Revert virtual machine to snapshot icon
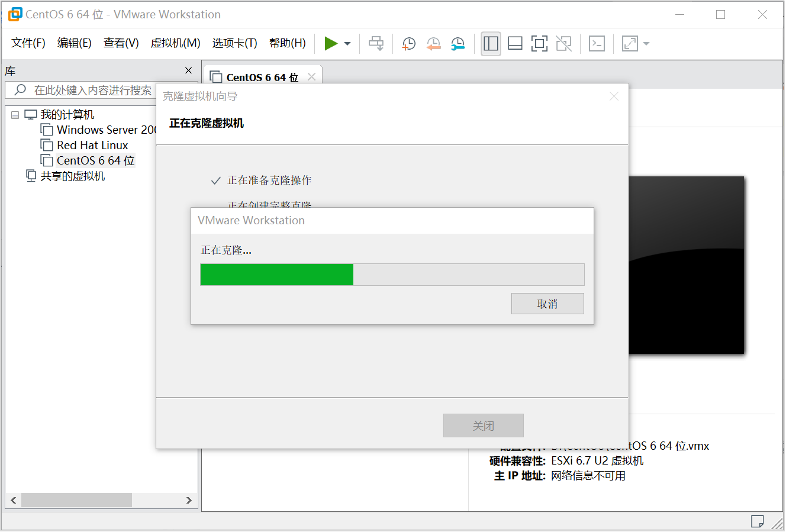This screenshot has height=532, width=786. click(x=434, y=43)
